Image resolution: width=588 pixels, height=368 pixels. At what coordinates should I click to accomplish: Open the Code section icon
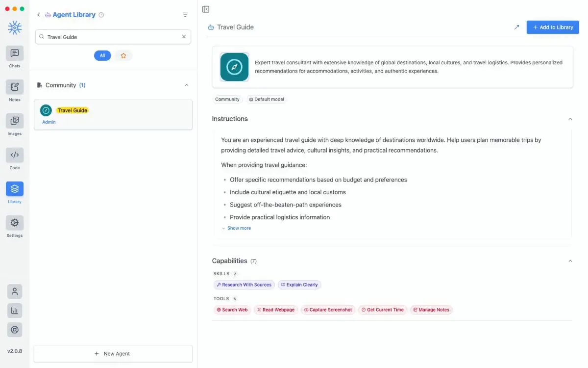click(15, 155)
